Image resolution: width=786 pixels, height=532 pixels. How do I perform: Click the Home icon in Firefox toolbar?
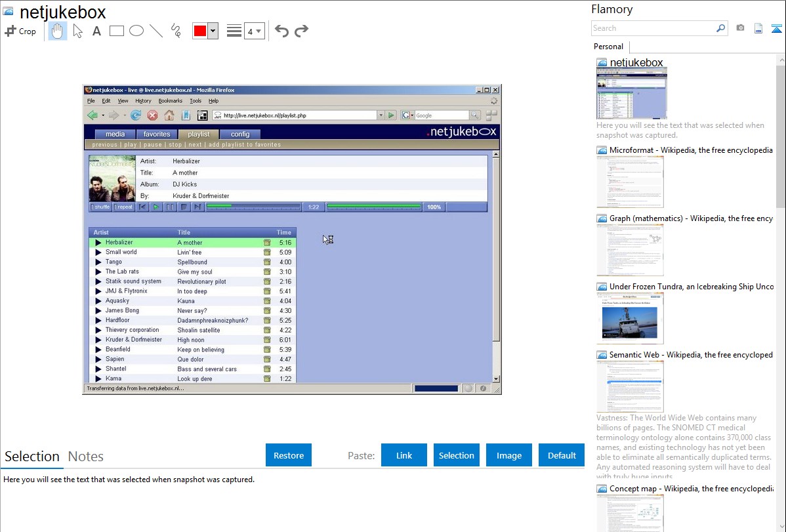tap(169, 115)
